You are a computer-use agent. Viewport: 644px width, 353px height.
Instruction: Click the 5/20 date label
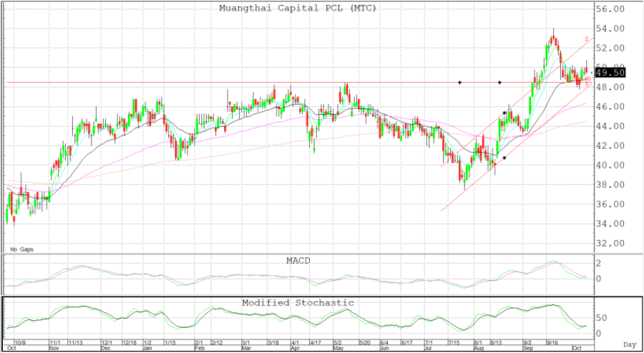pos(364,342)
